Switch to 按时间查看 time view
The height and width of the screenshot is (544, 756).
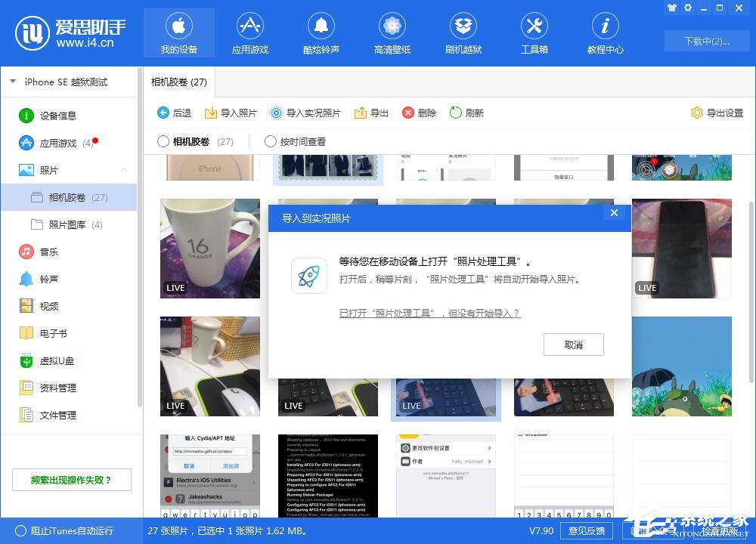(270, 141)
